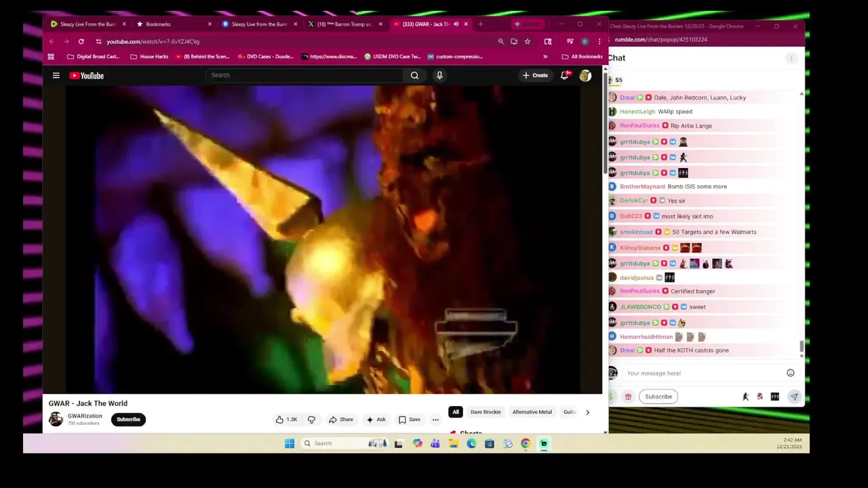Open Rumble chat options three-dot menu
This screenshot has height=488, width=868.
click(x=791, y=58)
